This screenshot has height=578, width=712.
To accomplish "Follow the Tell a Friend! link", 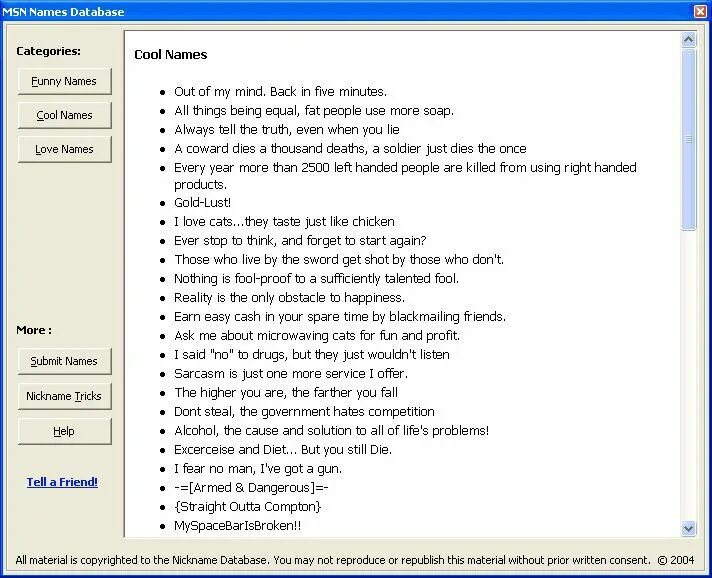I will point(62,482).
